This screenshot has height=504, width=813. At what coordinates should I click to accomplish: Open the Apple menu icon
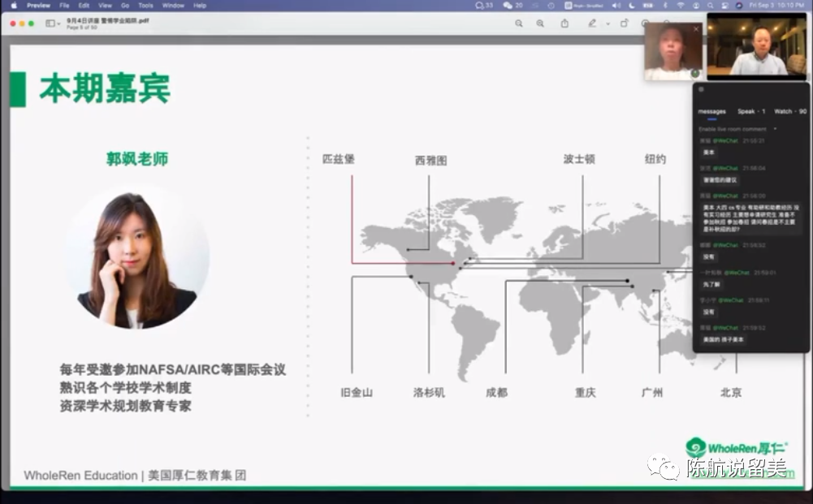click(13, 5)
